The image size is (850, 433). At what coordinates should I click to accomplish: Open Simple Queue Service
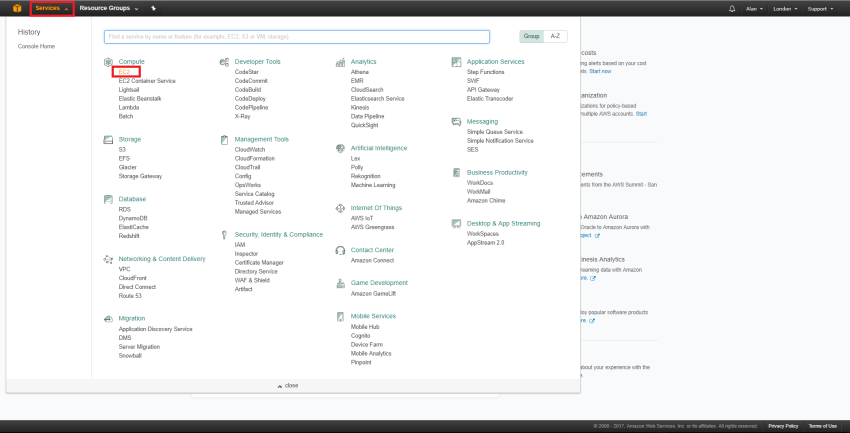click(494, 132)
